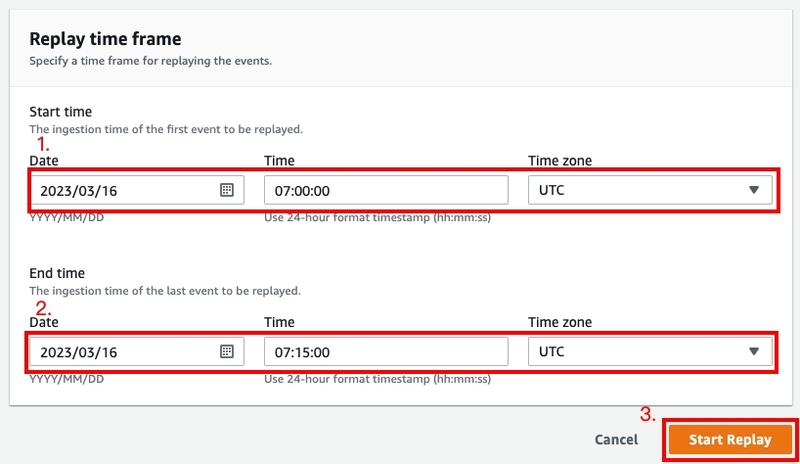Open the Start time date calendar picker icon
The image size is (800, 464).
[x=227, y=190]
